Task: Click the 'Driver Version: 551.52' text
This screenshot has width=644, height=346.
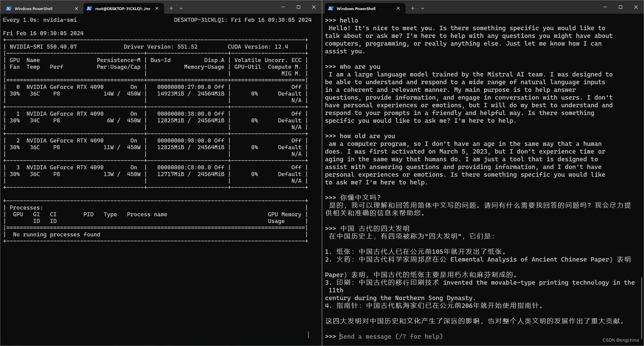Action: [x=160, y=47]
